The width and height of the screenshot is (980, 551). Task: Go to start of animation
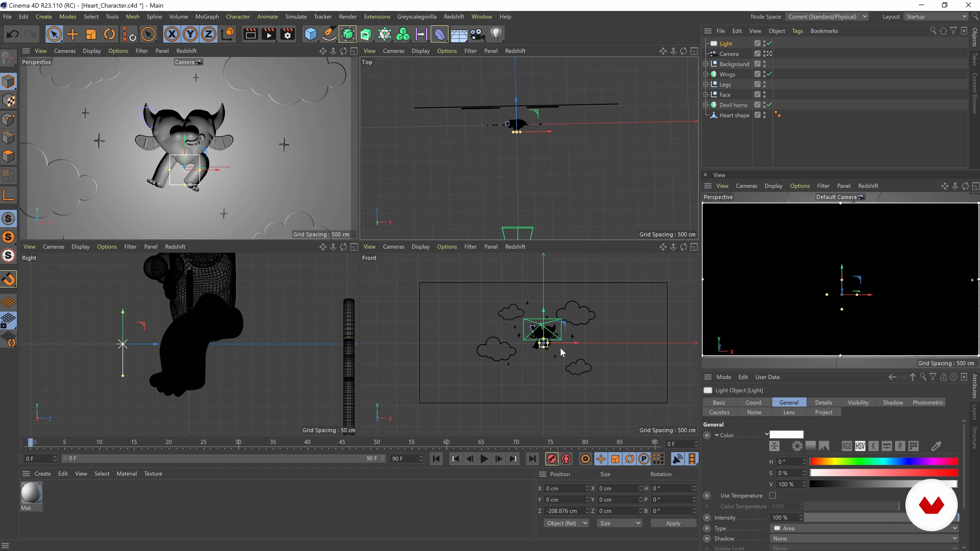coord(436,459)
